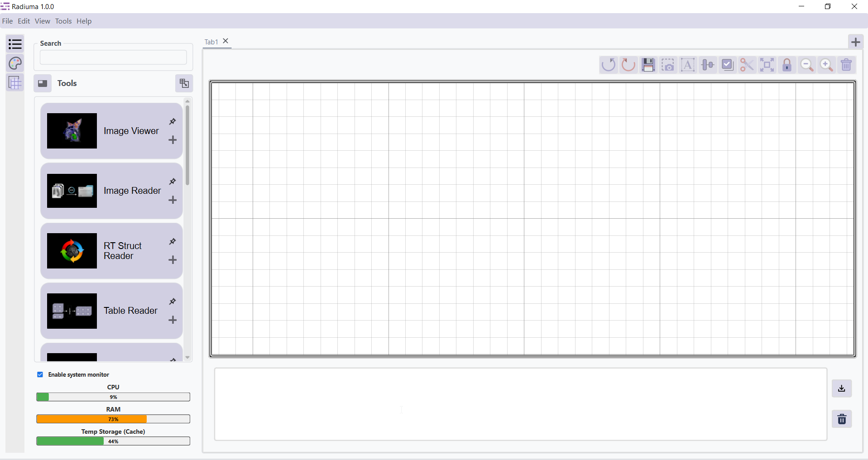Click the Search input field
Viewport: 868px width, 460px height.
(113, 57)
